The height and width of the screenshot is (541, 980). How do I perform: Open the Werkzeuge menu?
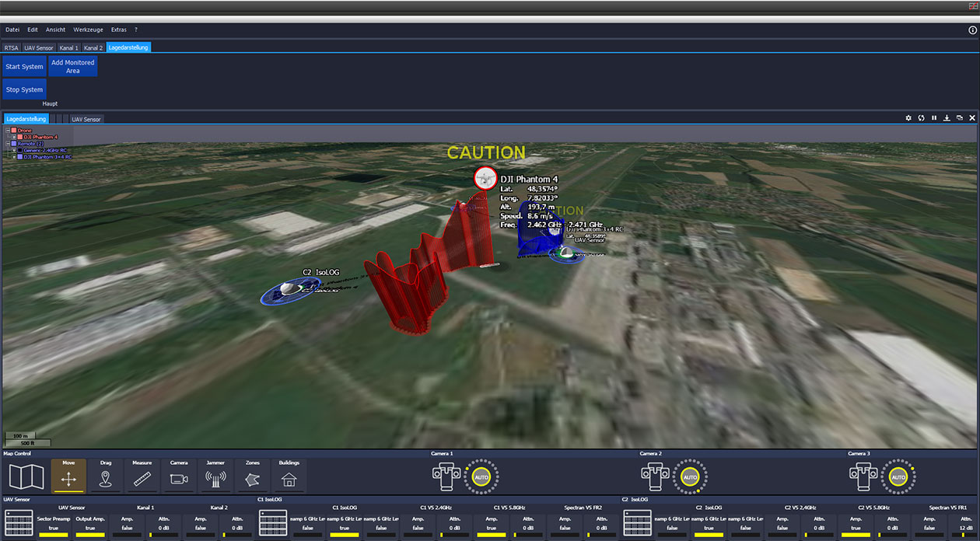pyautogui.click(x=88, y=30)
